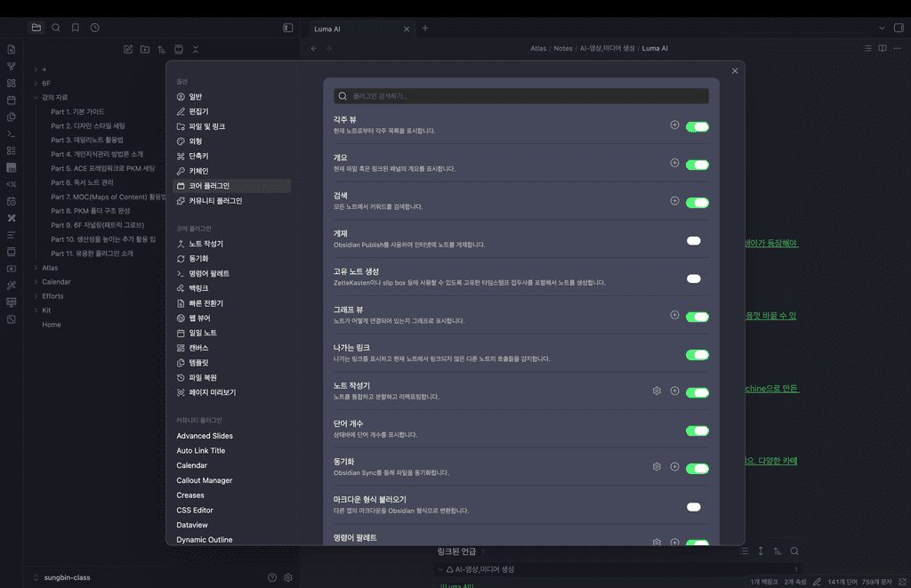
Task: Open Sync plugin settings gear
Action: click(657, 466)
